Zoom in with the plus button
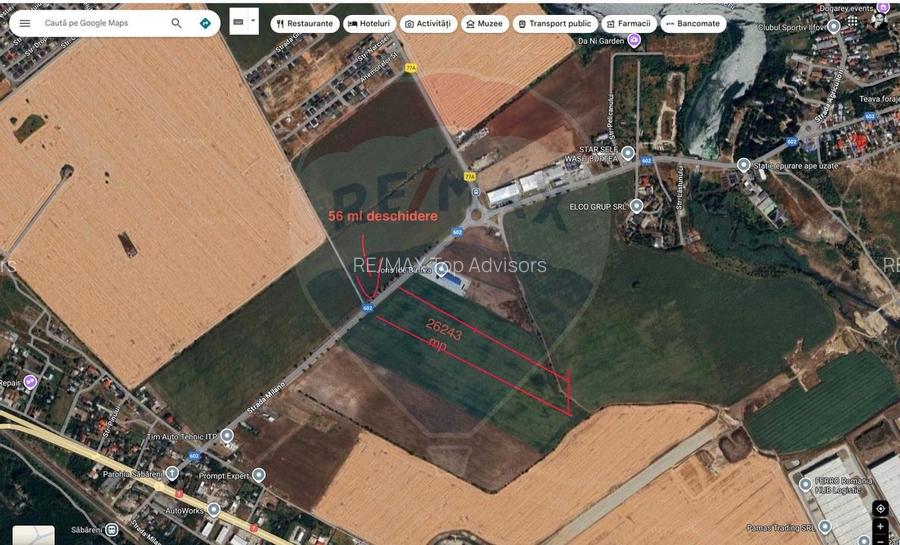The width and height of the screenshot is (900, 545). coord(880,527)
